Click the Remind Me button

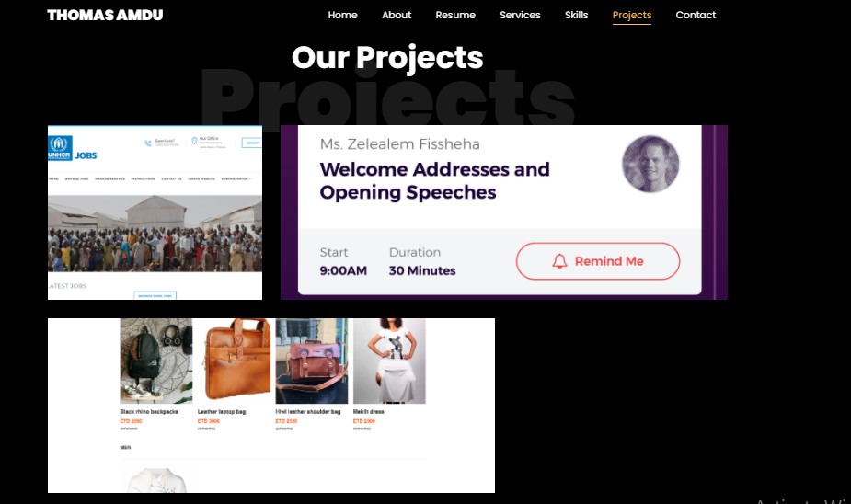coord(598,261)
